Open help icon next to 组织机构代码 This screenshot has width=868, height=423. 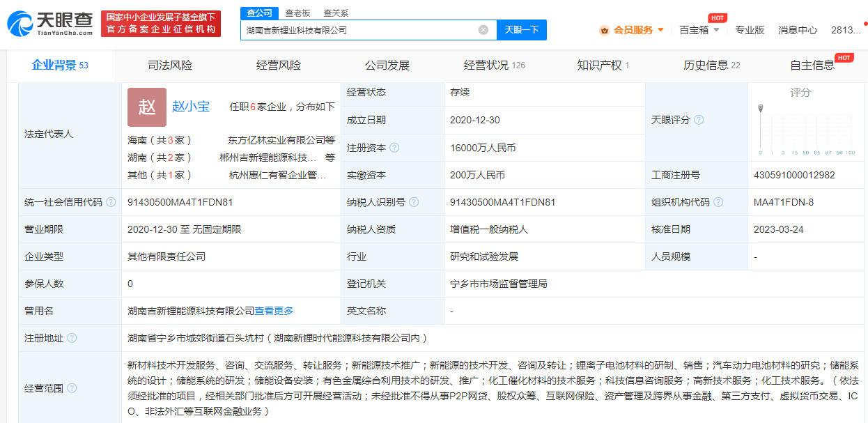point(718,202)
